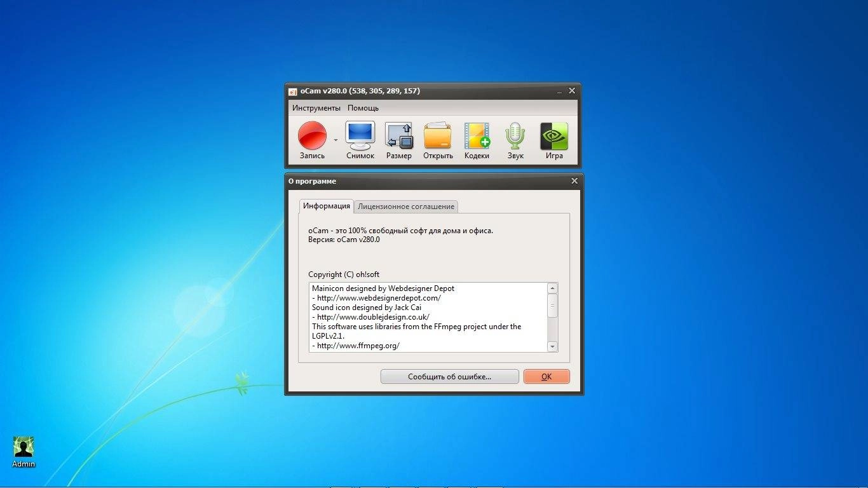The width and height of the screenshot is (868, 488).
Task: Open the Инструменты menu
Action: 316,108
